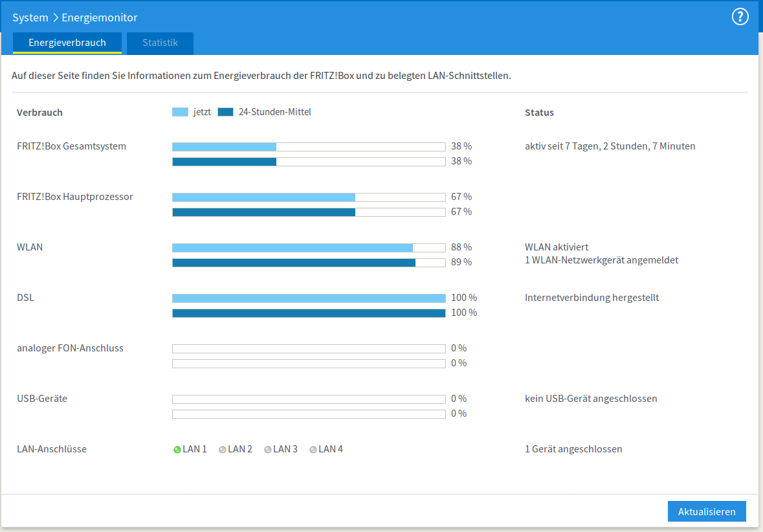
Task: Click the analoger FON-Anschluss current empty bar
Action: pos(309,348)
